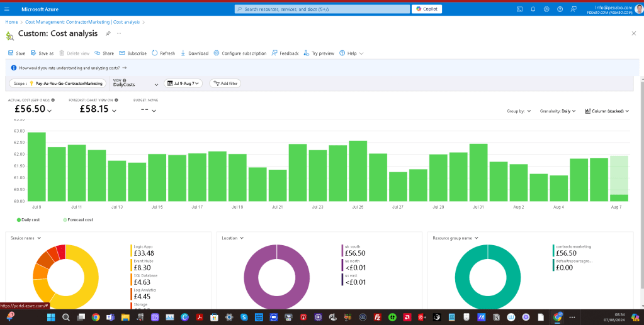Screen dimensions: 644x325
Task: Open the Azure portal hamburger menu
Action: coord(6,9)
